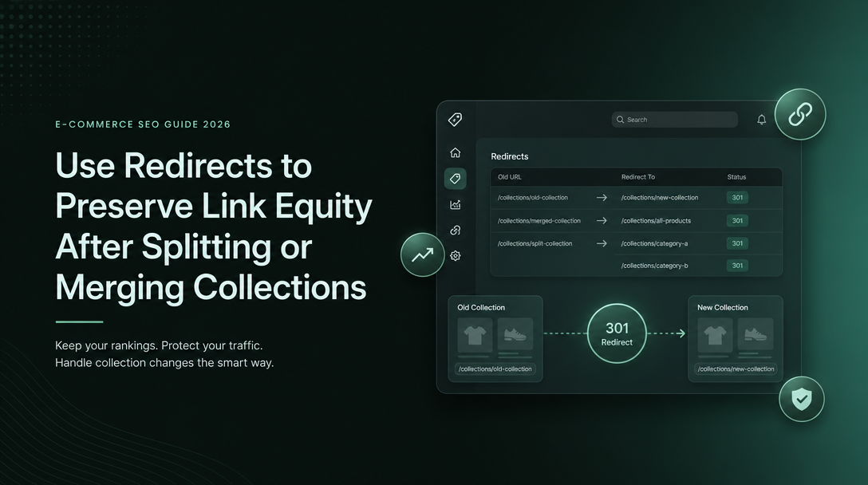This screenshot has height=485, width=868.
Task: Click the Search input field
Action: (674, 120)
